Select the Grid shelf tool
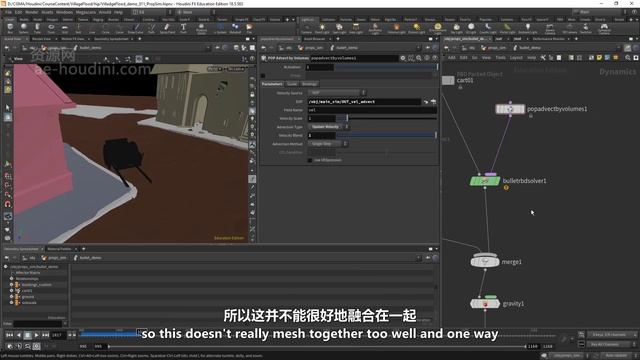Viewport: 640px width, 360px height. pyautogui.click(x=64, y=28)
